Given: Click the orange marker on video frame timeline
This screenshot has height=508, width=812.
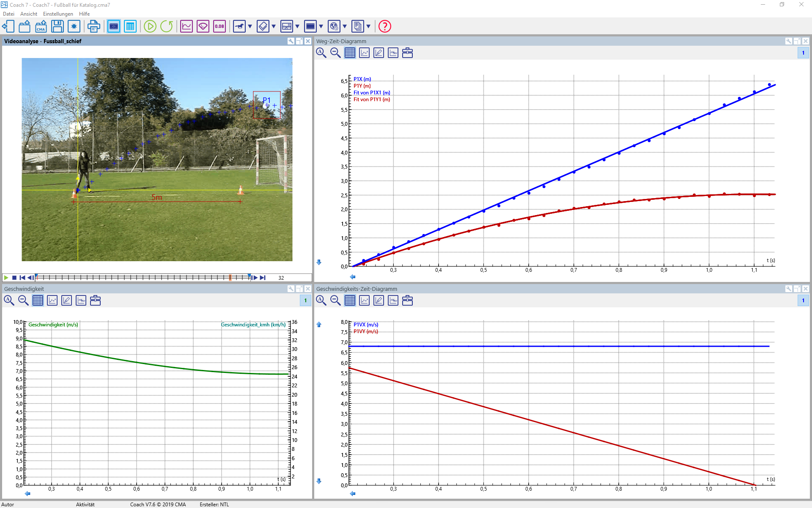Looking at the screenshot, I should 230,278.
